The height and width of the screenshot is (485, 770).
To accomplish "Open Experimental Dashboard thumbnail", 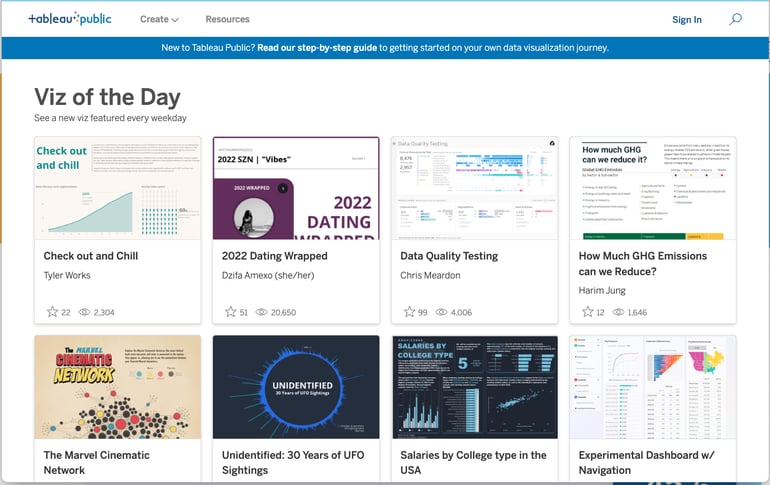I will click(x=653, y=387).
